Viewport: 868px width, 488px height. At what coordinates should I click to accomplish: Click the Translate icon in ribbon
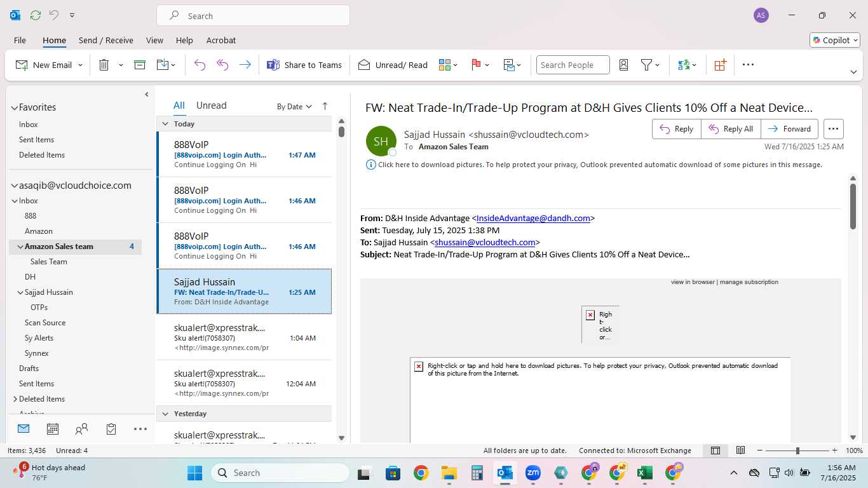tap(684, 65)
